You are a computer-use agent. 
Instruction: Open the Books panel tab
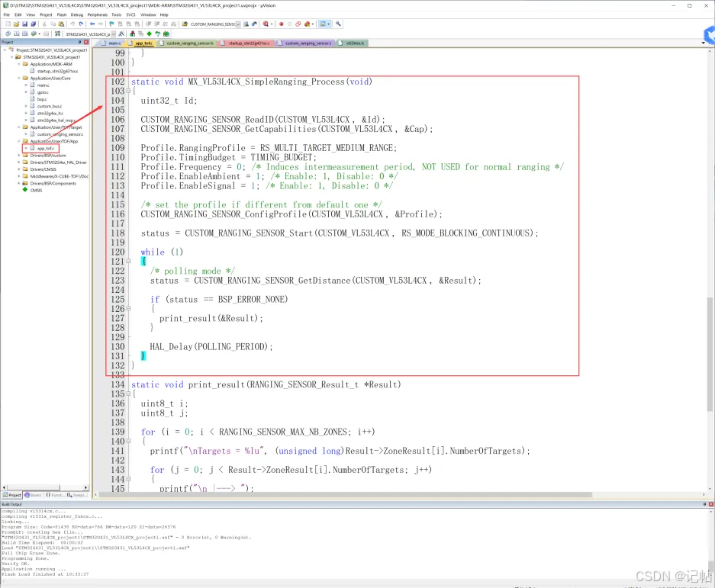pos(34,495)
